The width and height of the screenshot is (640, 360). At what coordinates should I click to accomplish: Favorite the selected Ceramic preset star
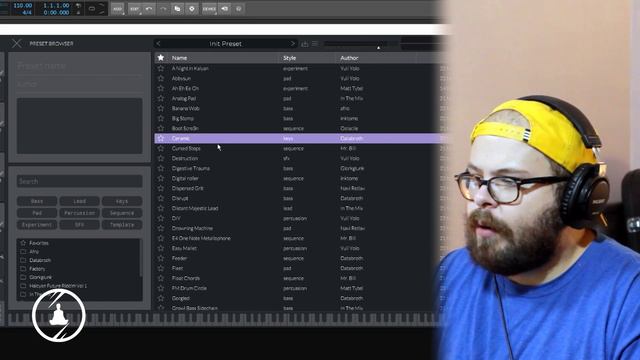(161, 138)
